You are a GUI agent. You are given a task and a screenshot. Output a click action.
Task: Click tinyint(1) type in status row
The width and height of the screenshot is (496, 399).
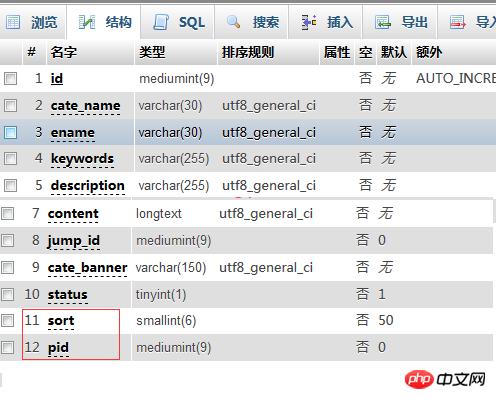click(161, 295)
